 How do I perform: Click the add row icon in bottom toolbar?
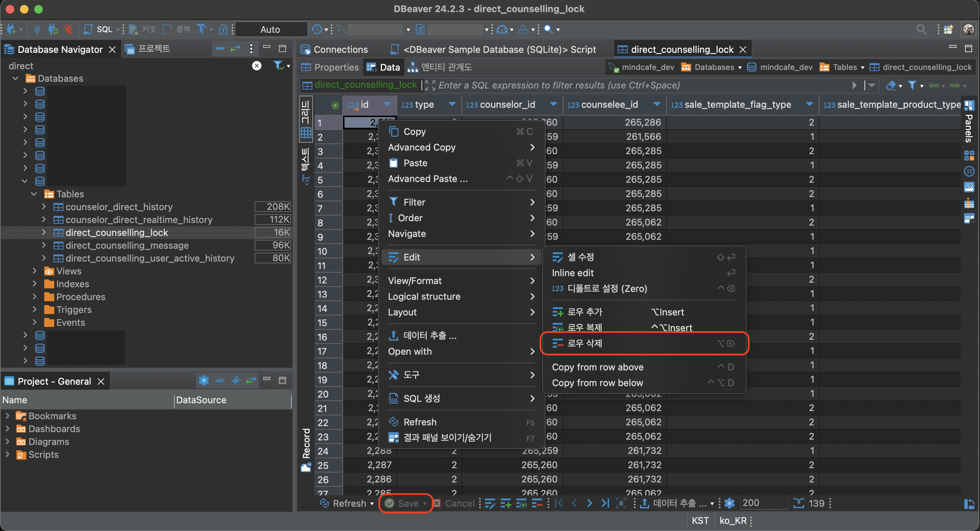(506, 503)
